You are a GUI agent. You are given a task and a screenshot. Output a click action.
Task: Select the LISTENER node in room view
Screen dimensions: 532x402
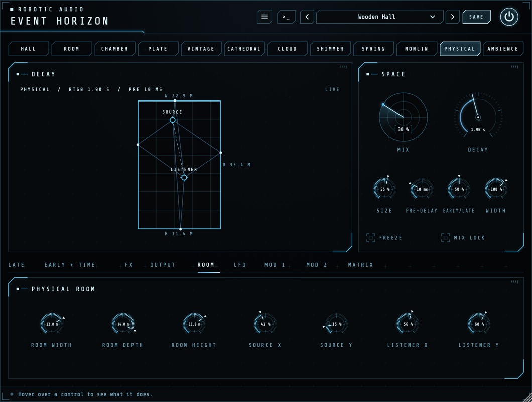point(184,178)
